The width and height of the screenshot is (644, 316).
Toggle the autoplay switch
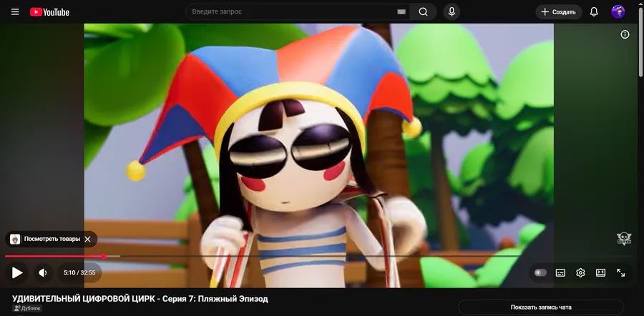[540, 272]
